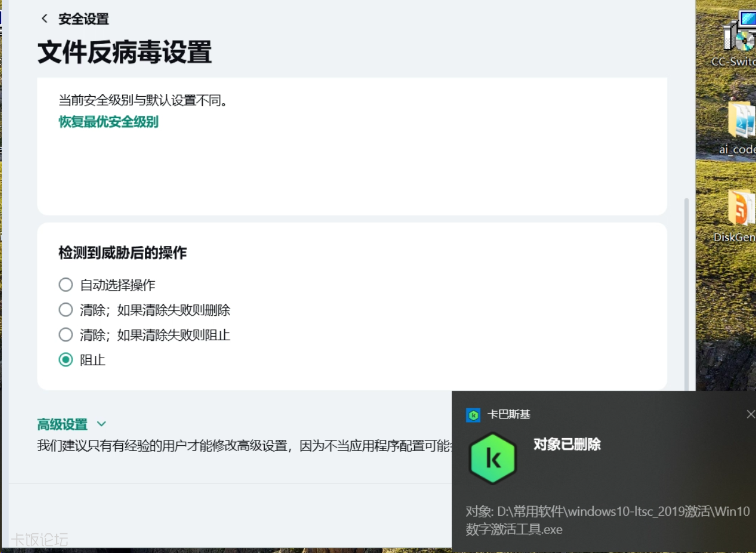
Task: Click the 对象已删除 notification title
Action: point(567,444)
